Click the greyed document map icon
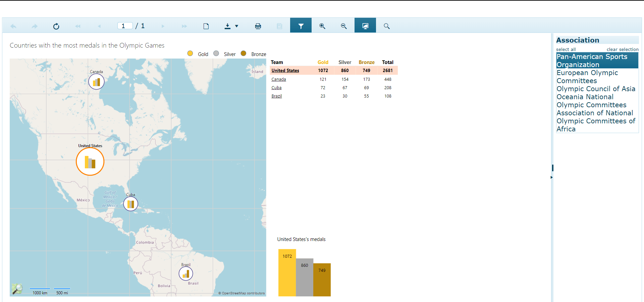The width and height of the screenshot is (644, 302). tap(279, 26)
